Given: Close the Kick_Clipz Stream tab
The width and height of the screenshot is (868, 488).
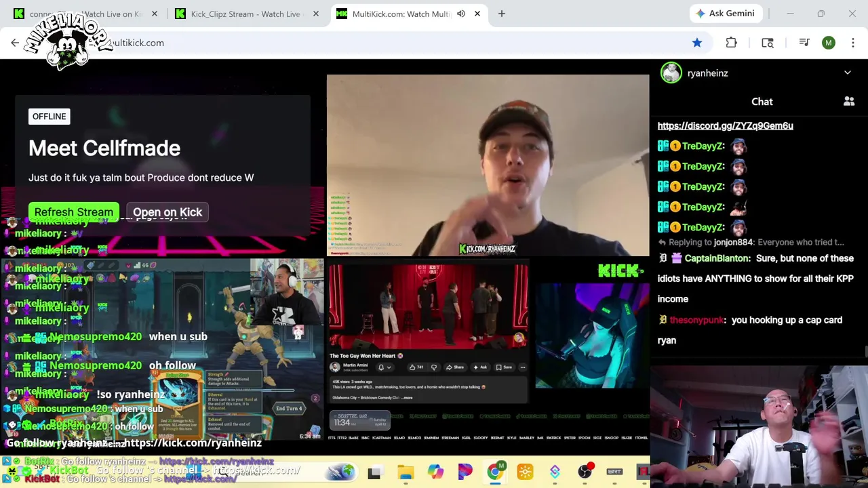Looking at the screenshot, I should [316, 14].
